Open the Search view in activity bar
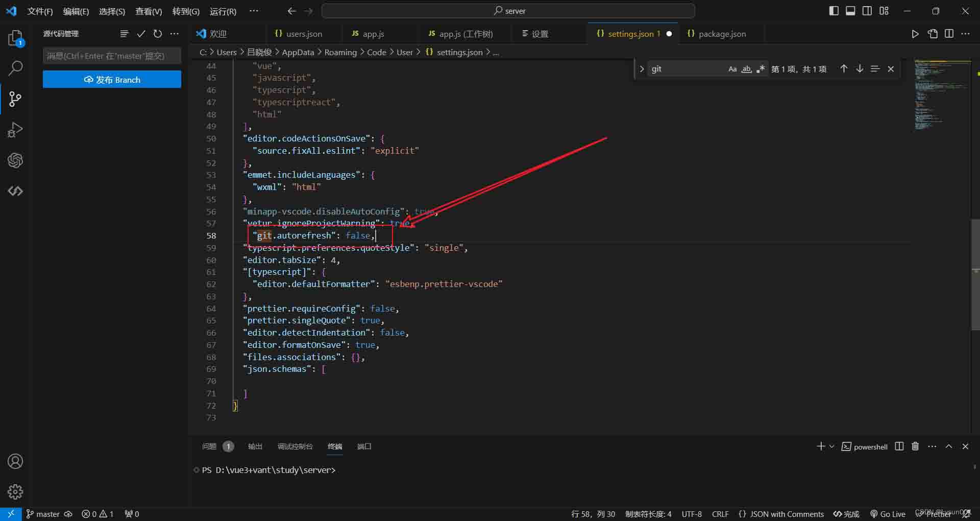Image resolution: width=980 pixels, height=521 pixels. (15, 68)
